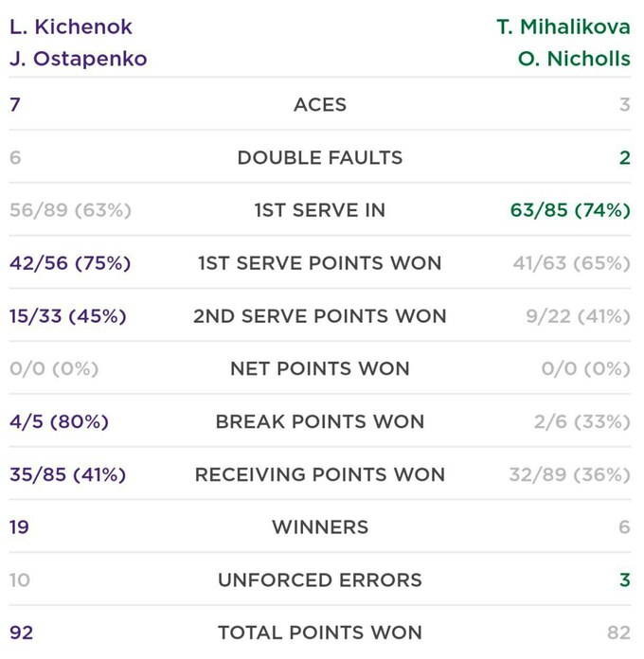Viewport: 644px width, 659px height.
Task: Click the BREAK POINTS WON label
Action: click(320, 421)
